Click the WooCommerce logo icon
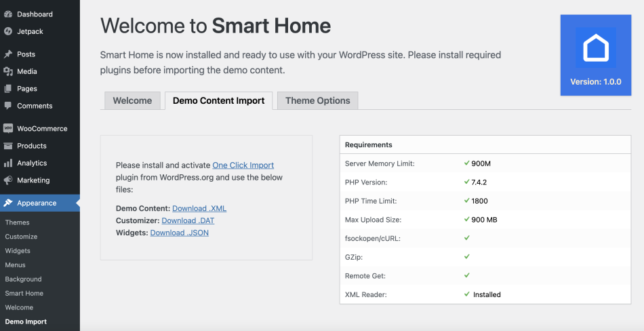Image resolution: width=644 pixels, height=331 pixels. coord(8,128)
